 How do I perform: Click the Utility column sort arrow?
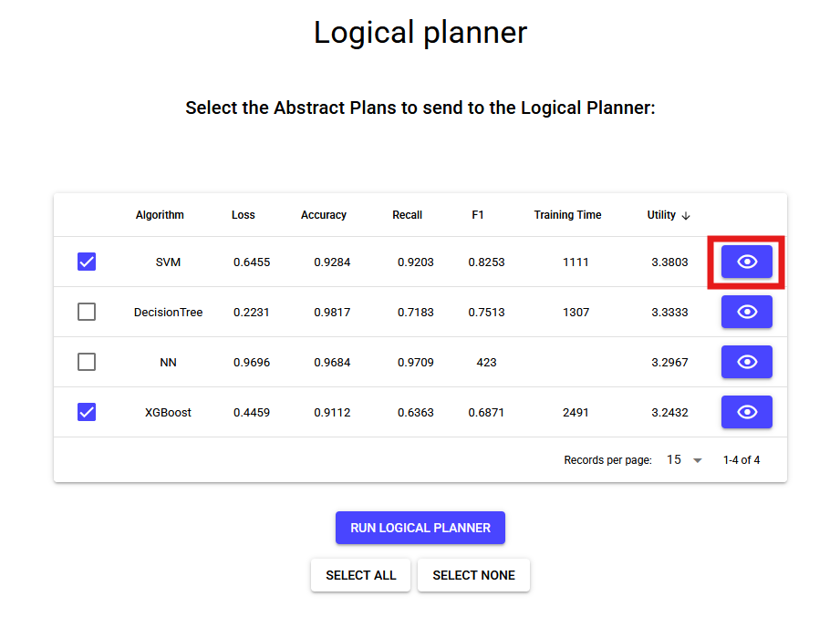687,215
